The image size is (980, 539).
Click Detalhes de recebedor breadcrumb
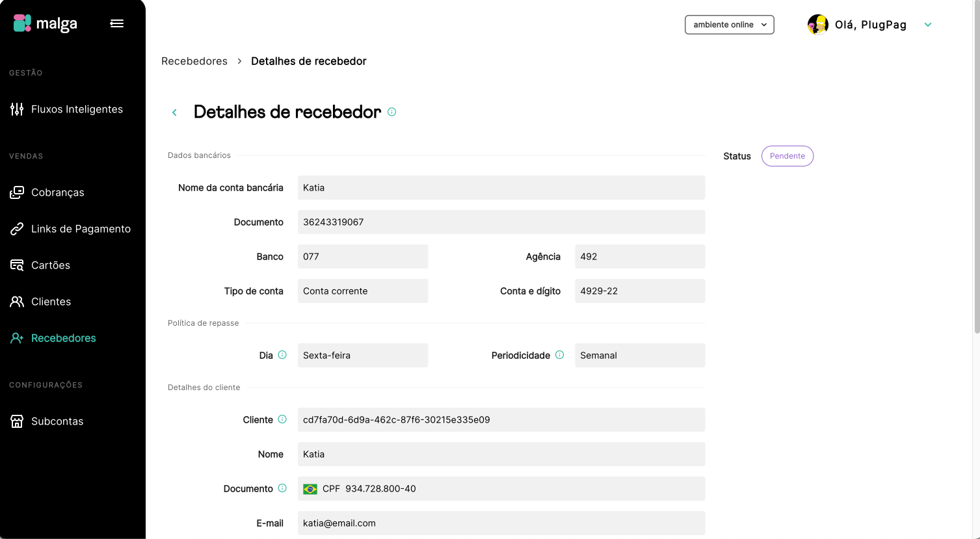tap(309, 61)
